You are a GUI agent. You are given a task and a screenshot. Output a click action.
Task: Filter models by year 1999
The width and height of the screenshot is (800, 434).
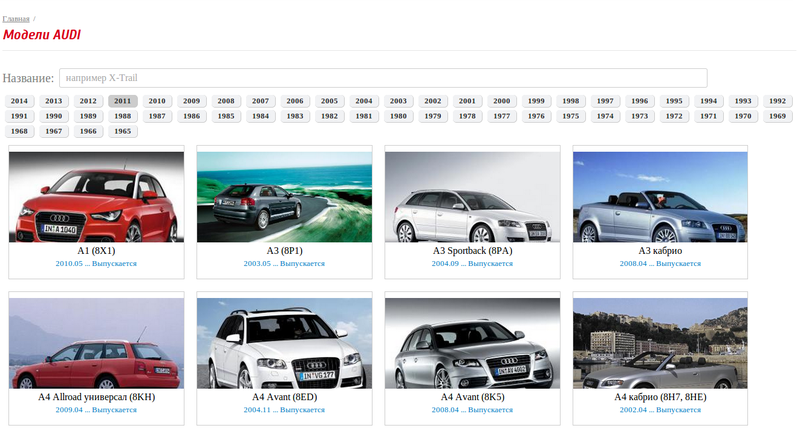(536, 101)
